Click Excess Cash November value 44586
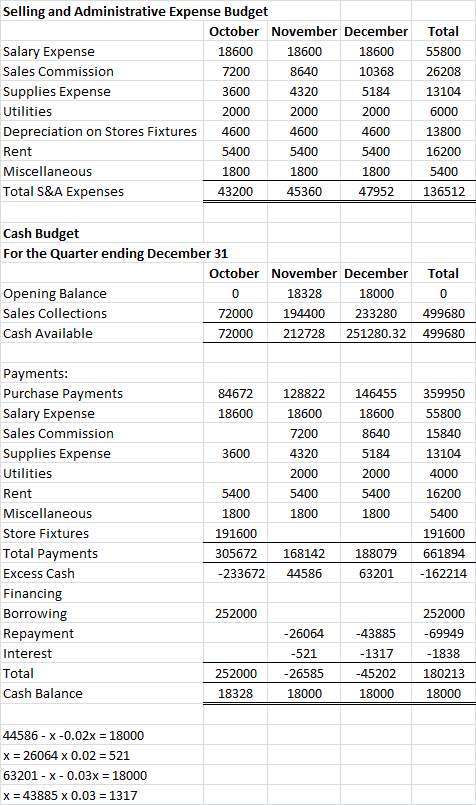476x805 pixels. 304,574
